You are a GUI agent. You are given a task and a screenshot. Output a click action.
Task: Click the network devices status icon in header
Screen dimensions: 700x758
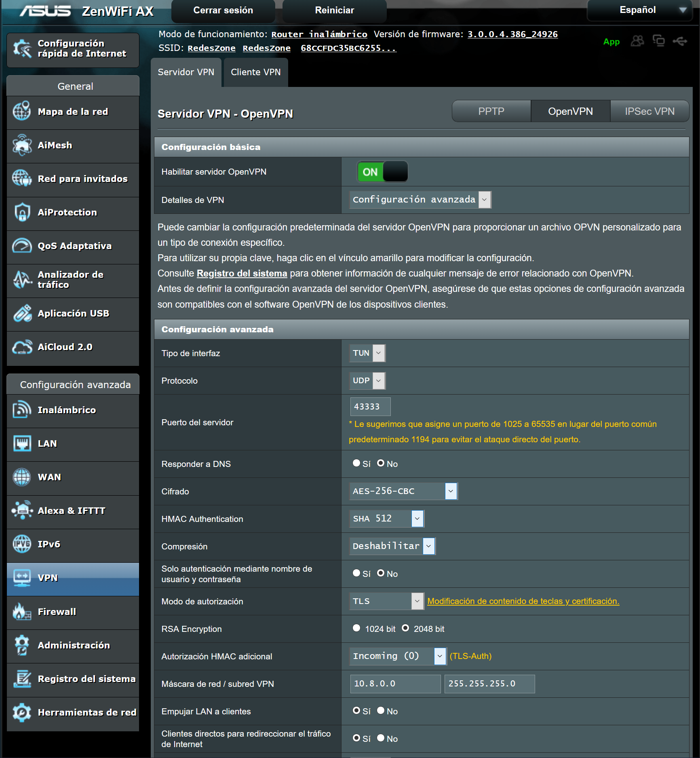(x=659, y=41)
